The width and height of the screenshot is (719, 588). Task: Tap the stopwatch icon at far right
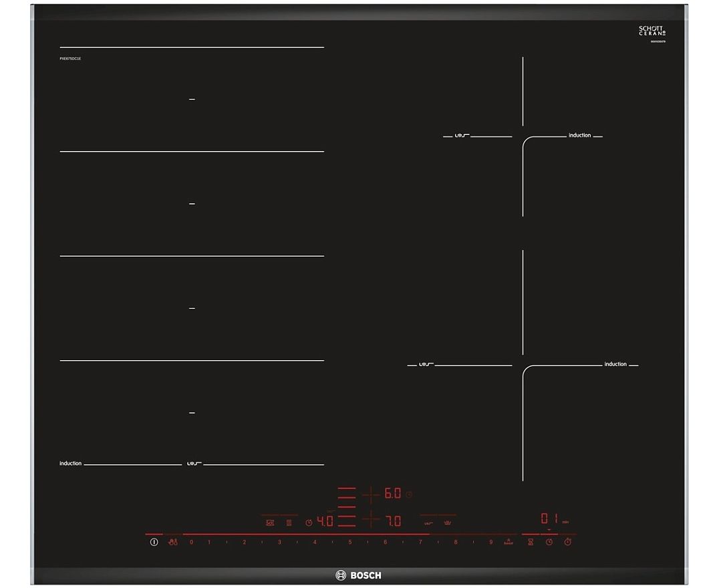(x=568, y=542)
